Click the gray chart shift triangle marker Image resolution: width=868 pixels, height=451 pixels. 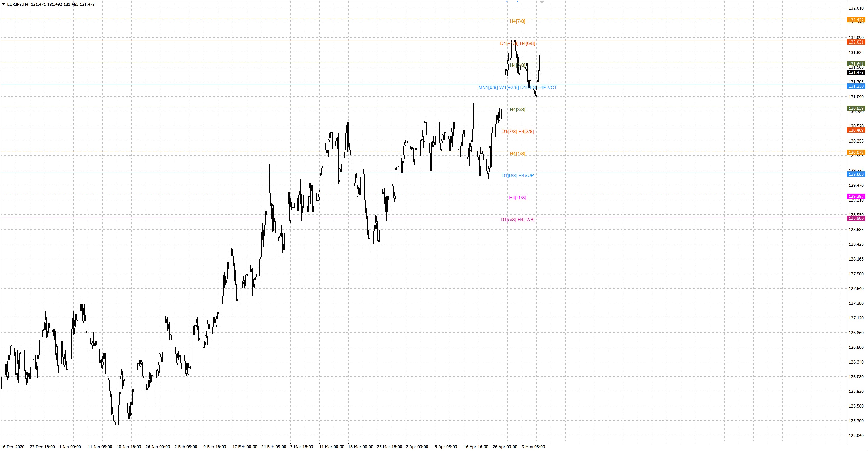pyautogui.click(x=542, y=2)
